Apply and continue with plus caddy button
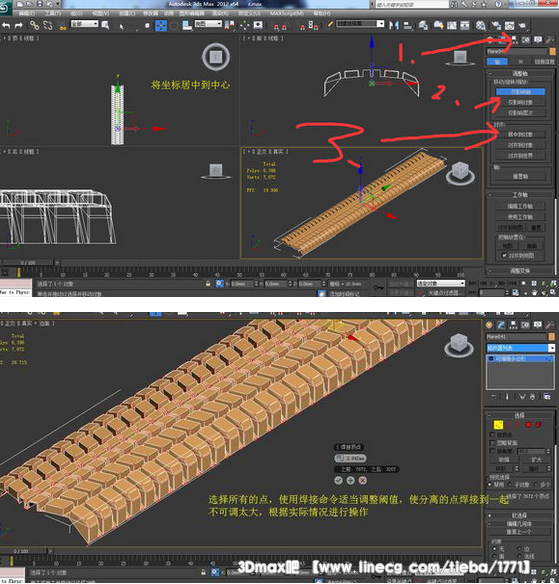The height and width of the screenshot is (584, 559). 350,480
